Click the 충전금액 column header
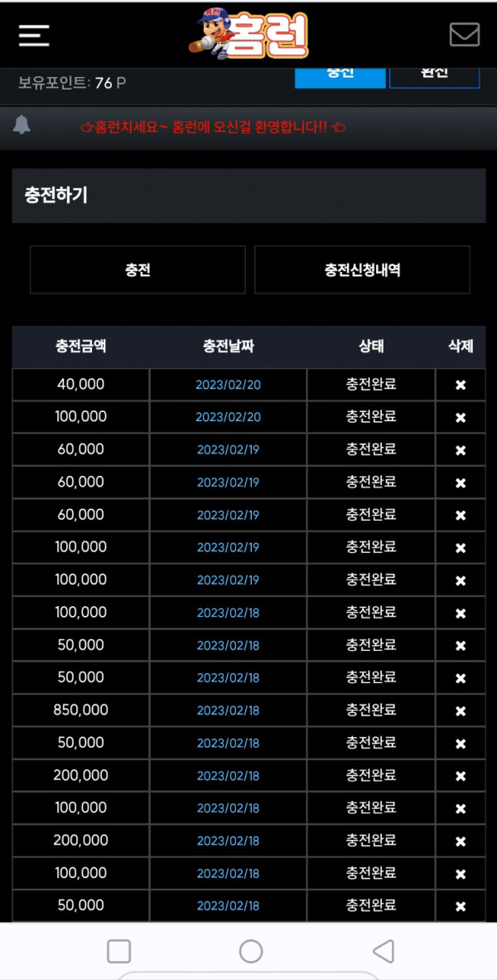This screenshot has width=497, height=980. click(x=80, y=347)
